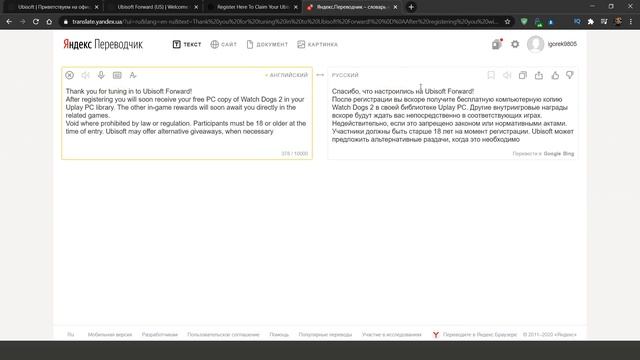
Task: Open Chrome's three-dot menu
Action: click(631, 22)
